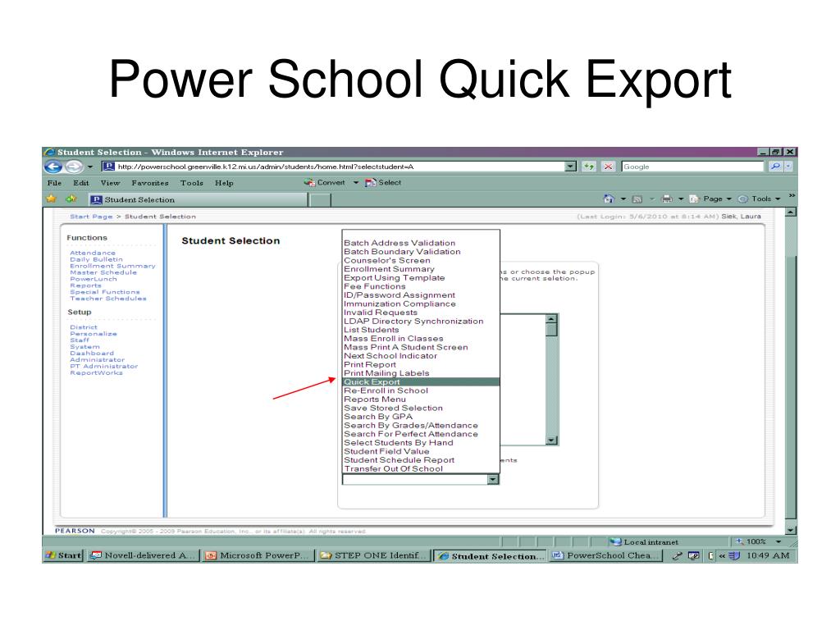Image resolution: width=840 pixels, height=630 pixels.
Task: Click the Add to Favorites icon
Action: (x=71, y=199)
